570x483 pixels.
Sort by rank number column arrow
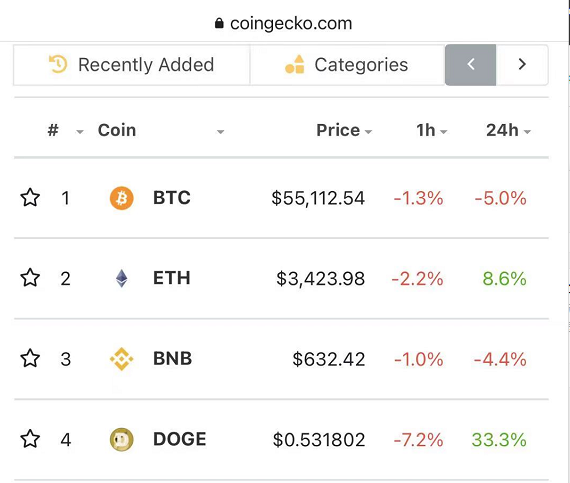pyautogui.click(x=80, y=132)
